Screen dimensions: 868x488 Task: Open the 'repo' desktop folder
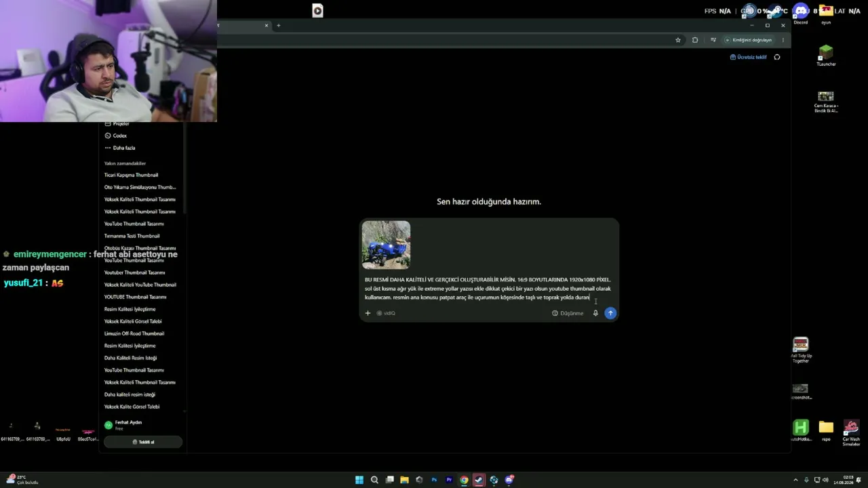click(x=826, y=430)
